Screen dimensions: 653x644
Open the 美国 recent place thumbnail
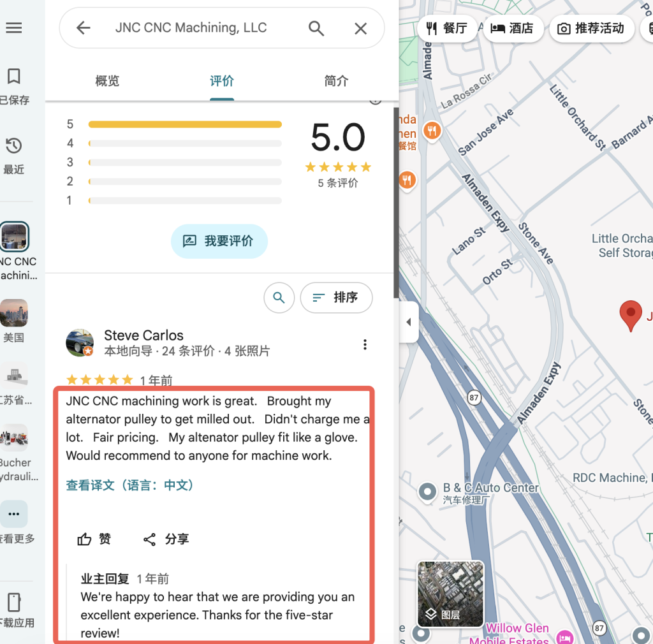tap(14, 312)
